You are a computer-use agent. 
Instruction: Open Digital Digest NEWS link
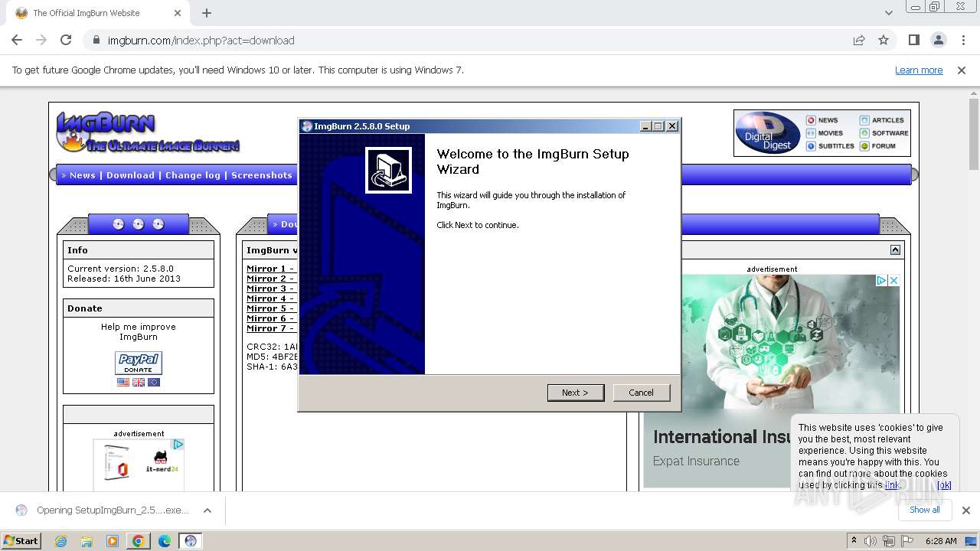click(x=822, y=120)
